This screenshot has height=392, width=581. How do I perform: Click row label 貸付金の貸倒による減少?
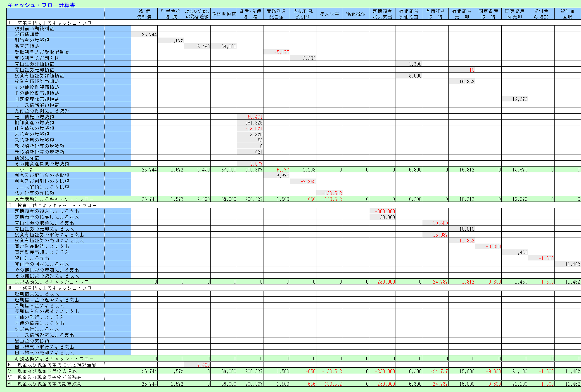42,111
